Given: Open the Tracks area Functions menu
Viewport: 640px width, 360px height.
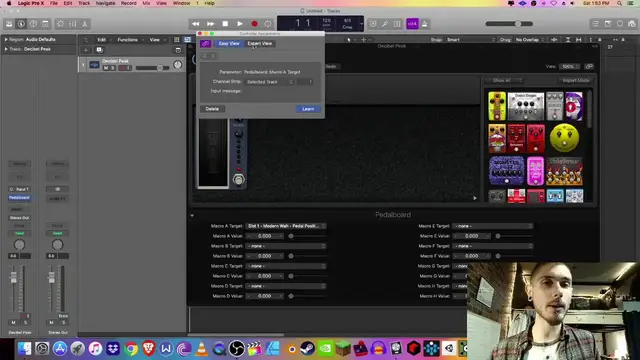Looking at the screenshot, I should (x=128, y=40).
